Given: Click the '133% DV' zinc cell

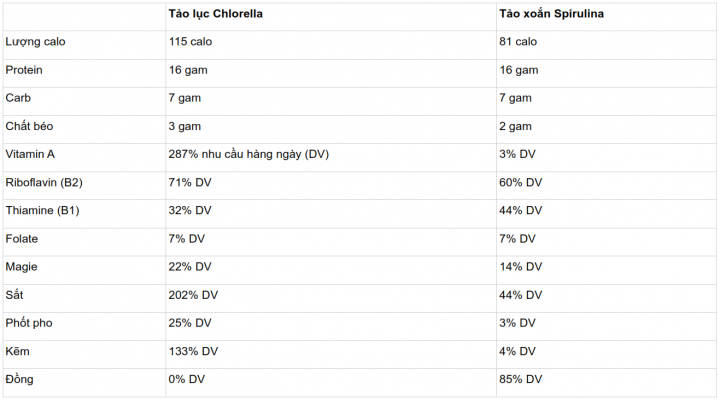Looking at the screenshot, I should tap(194, 351).
